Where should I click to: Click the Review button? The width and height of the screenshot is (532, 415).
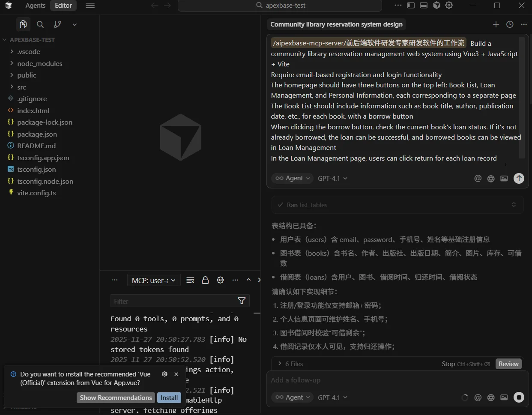(508, 364)
